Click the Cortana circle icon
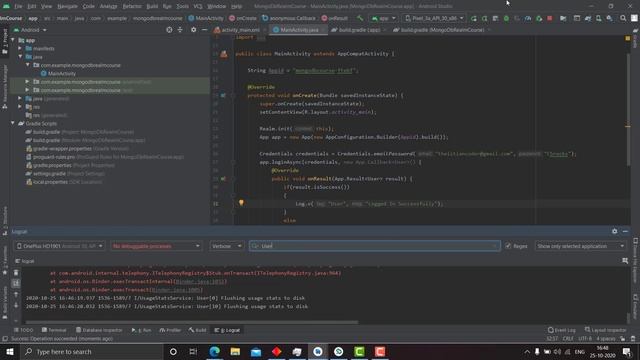This screenshot has height=360, width=640. coord(173,351)
